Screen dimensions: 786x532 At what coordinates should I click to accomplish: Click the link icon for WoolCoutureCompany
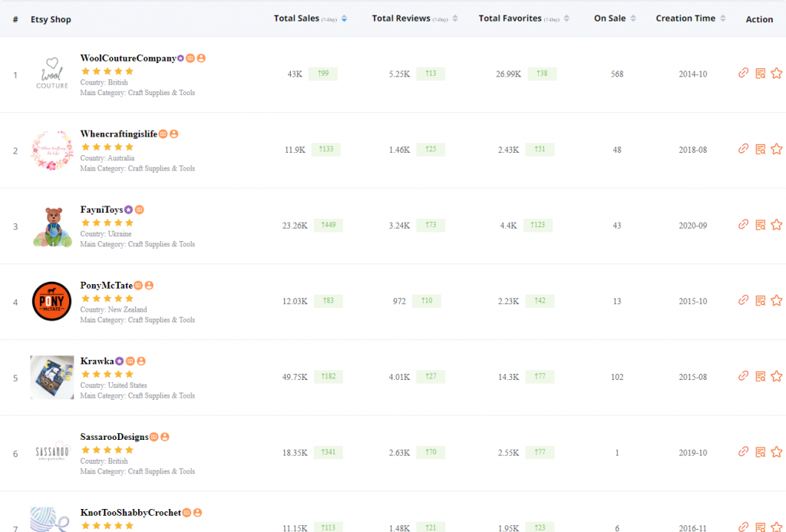coord(743,73)
